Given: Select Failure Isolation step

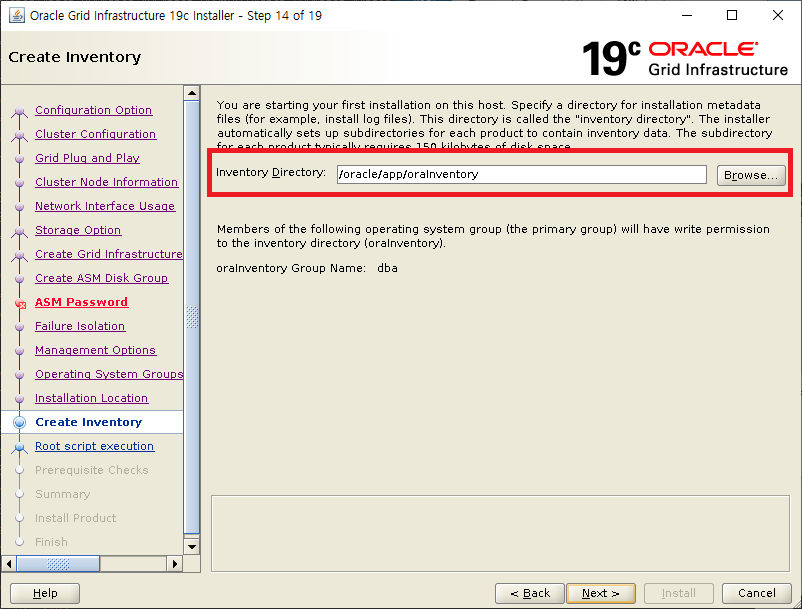Looking at the screenshot, I should coord(80,326).
